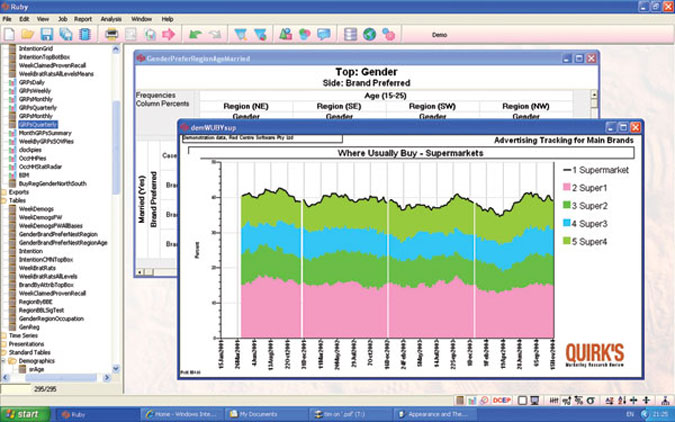Click the speech bubble toolbar icon
This screenshot has width=675, height=422.
pos(323,34)
